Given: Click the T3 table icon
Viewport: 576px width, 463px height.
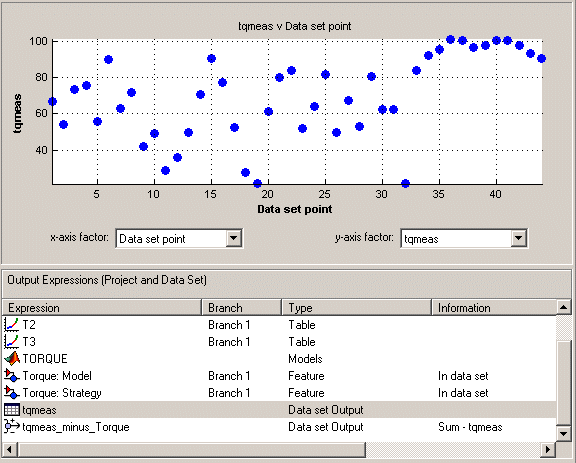Looking at the screenshot, I should (11, 341).
